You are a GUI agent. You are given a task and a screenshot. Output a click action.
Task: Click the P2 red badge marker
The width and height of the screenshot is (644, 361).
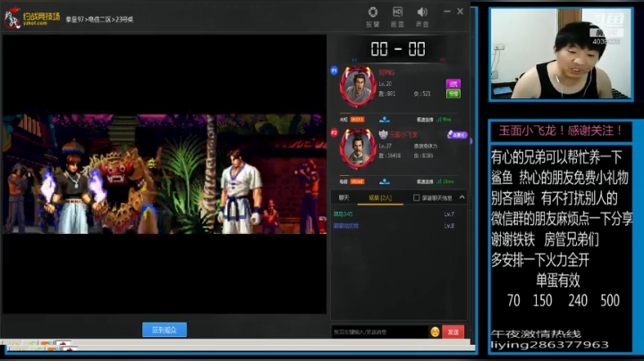click(334, 132)
